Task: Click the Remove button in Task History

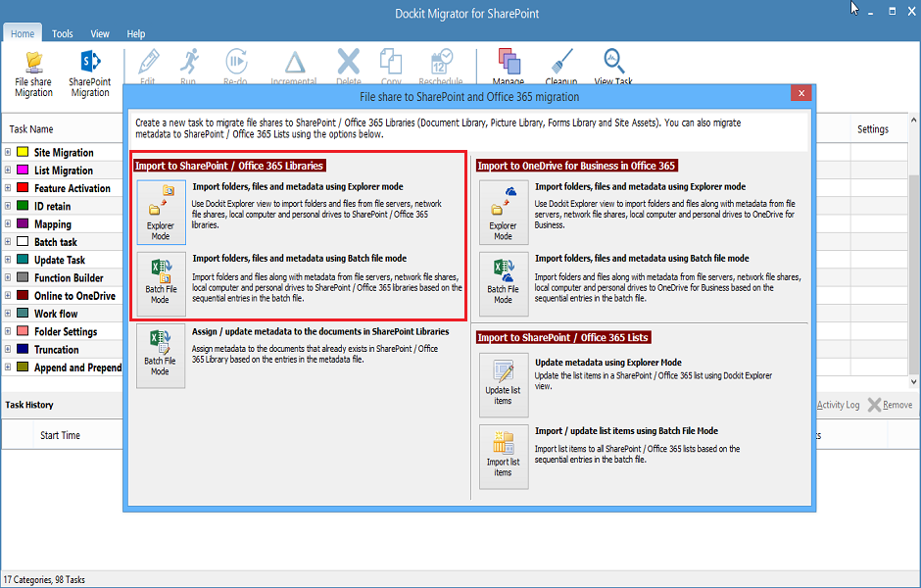Action: coord(890,405)
